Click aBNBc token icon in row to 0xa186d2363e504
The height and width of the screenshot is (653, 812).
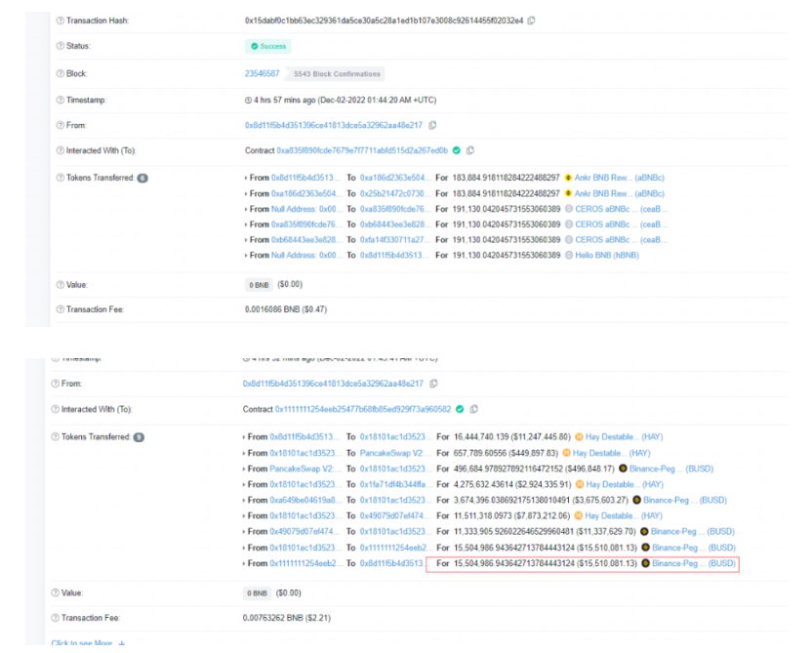[x=568, y=178]
